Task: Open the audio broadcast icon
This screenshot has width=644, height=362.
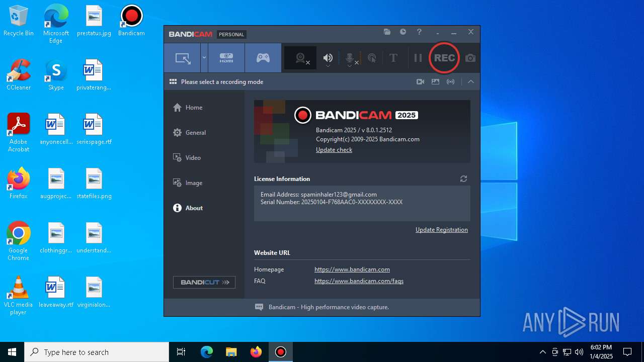Action: click(x=451, y=81)
